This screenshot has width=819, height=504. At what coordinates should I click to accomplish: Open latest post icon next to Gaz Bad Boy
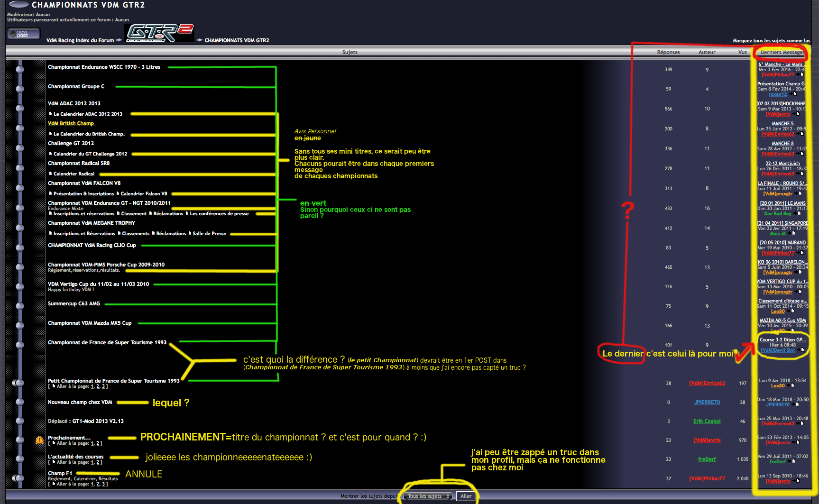799,213
